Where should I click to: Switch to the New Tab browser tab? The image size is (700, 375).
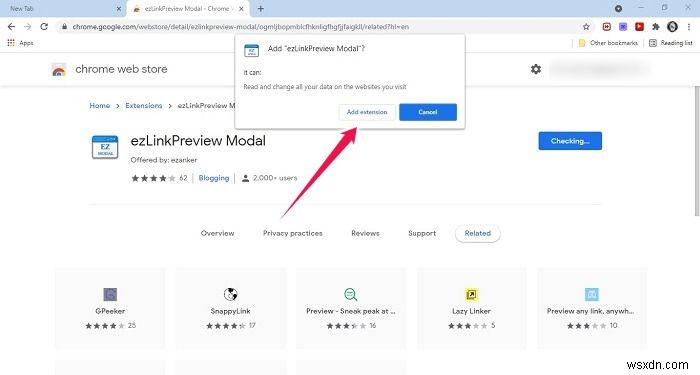[62, 8]
